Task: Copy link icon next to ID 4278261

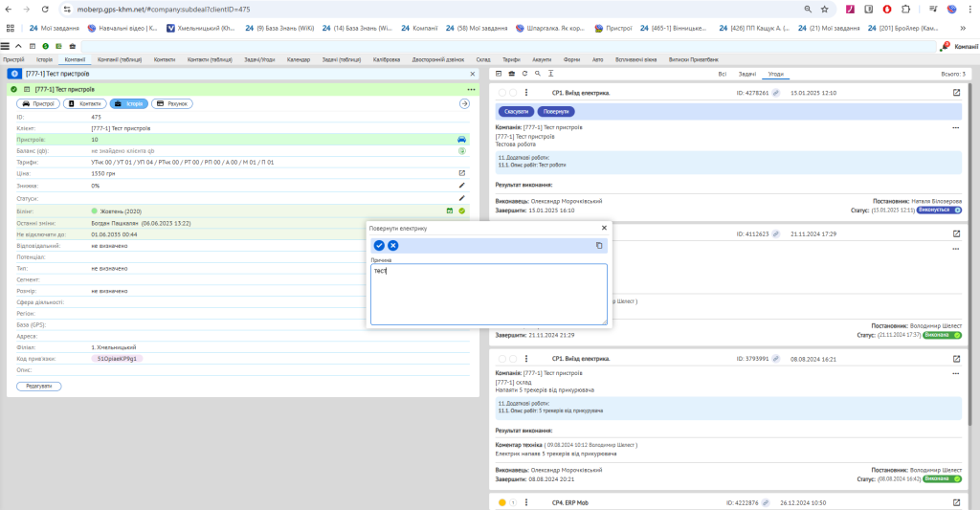Action: click(775, 93)
